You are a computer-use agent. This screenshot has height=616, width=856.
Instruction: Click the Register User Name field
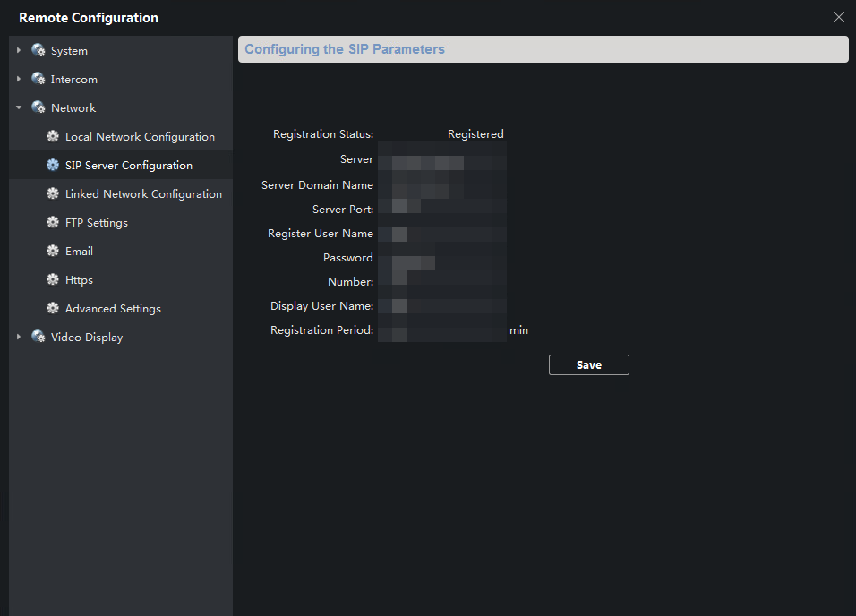[442, 233]
